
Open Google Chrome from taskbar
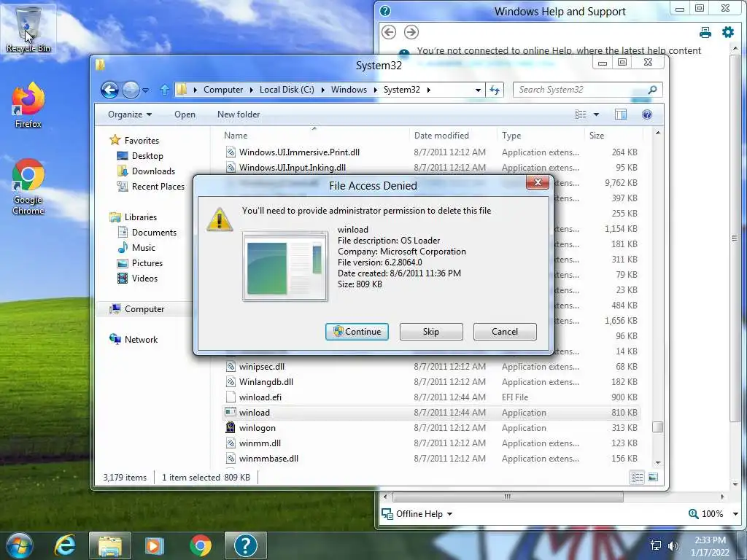201,545
